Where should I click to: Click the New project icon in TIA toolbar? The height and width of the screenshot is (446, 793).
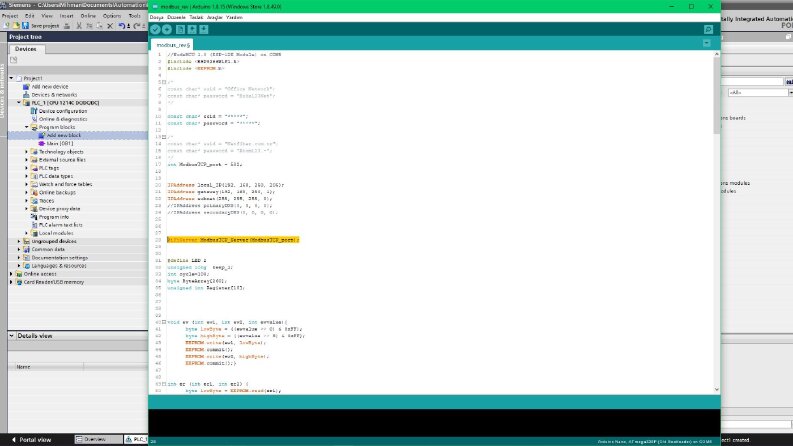[7, 26]
